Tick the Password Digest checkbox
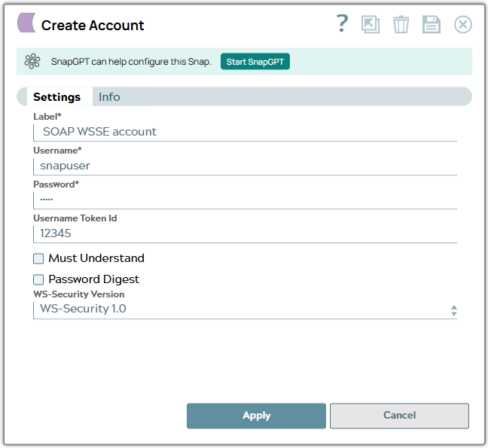The width and height of the screenshot is (488, 448). pyautogui.click(x=38, y=279)
